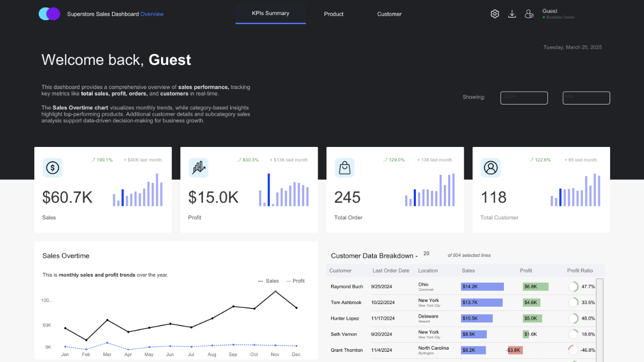Image resolution: width=644 pixels, height=362 pixels.
Task: Click the download icon in header
Action: click(512, 14)
